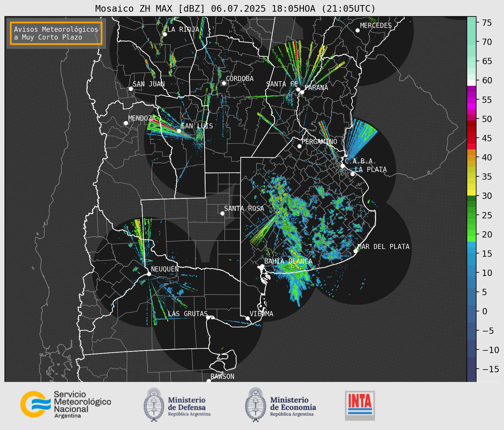
Task: Click the MAR DEL PLATA label text
Action: click(384, 246)
